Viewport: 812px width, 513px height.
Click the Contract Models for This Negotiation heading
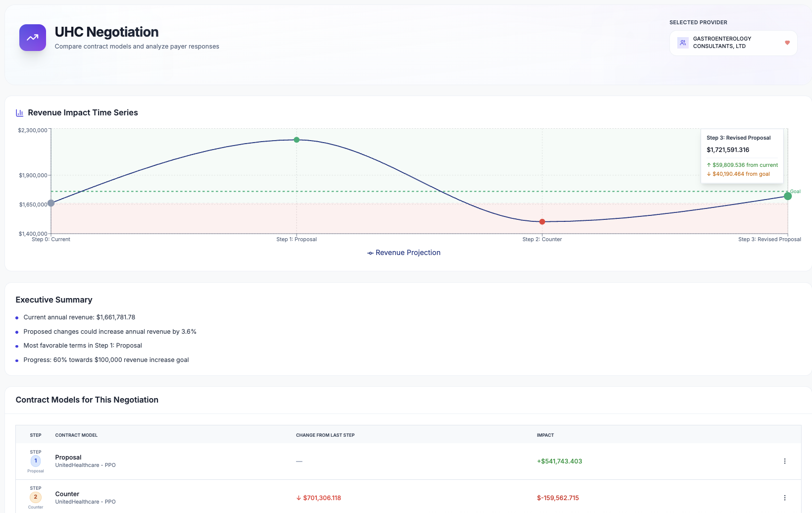87,400
